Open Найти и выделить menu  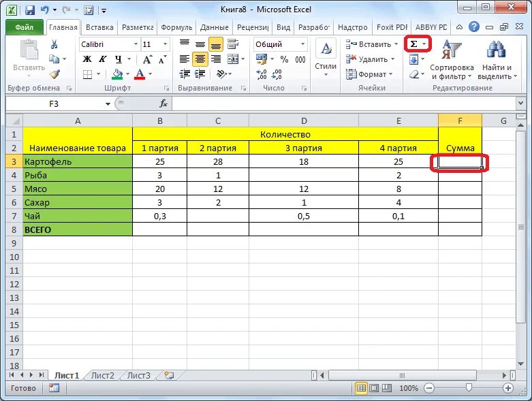(x=497, y=59)
